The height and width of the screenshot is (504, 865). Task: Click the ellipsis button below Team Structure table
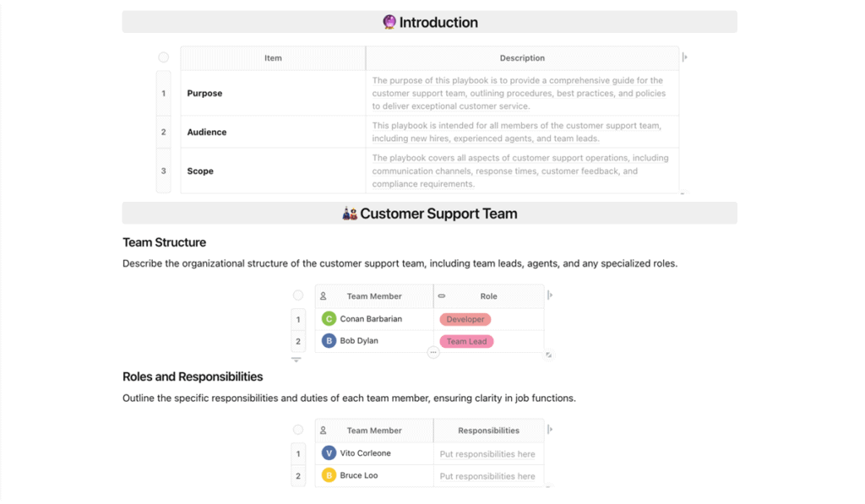433,352
